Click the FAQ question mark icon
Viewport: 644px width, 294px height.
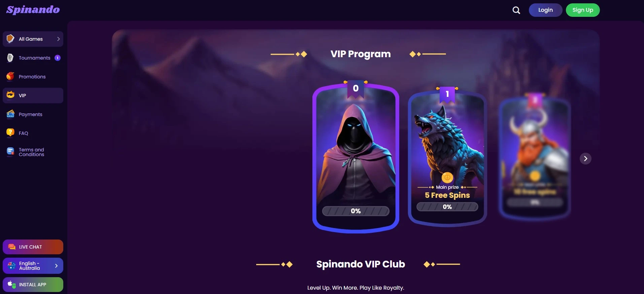click(x=10, y=133)
